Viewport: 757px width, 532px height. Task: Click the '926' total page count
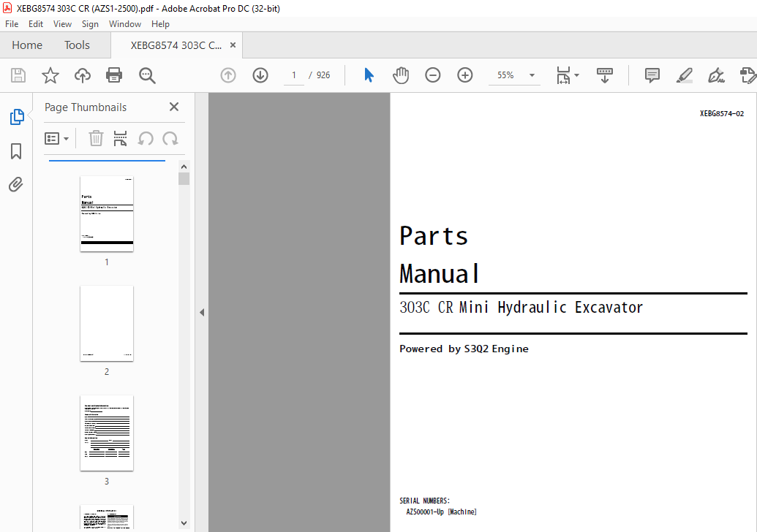[323, 75]
